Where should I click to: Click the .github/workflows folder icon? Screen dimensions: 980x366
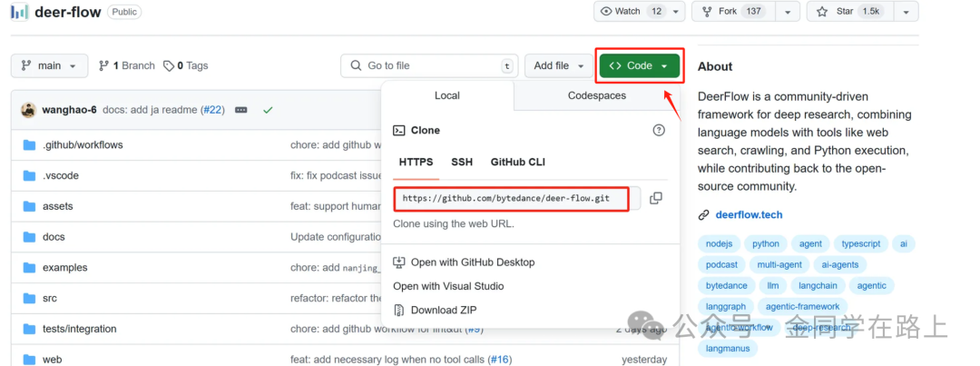29,145
